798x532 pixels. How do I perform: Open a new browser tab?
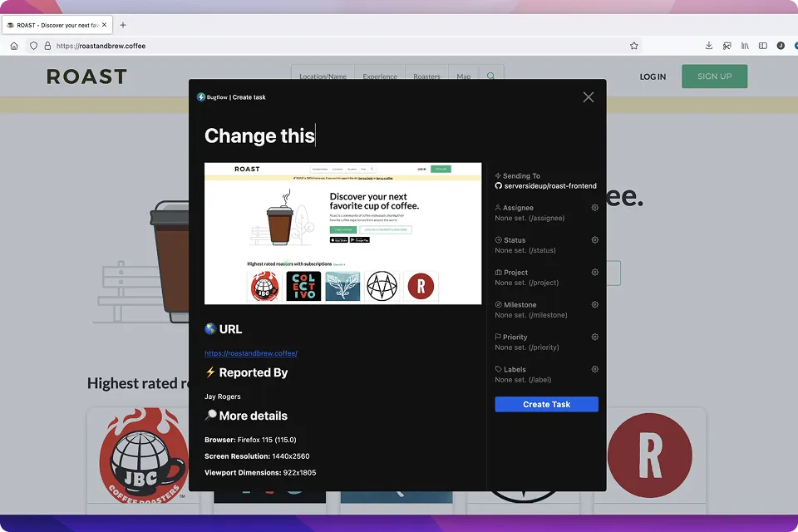click(123, 24)
